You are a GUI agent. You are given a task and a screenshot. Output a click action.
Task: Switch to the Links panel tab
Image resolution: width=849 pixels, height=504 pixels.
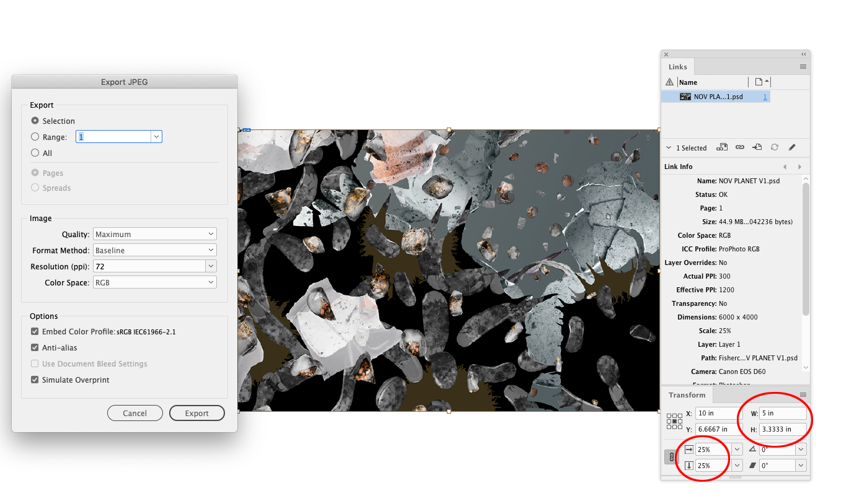click(677, 66)
